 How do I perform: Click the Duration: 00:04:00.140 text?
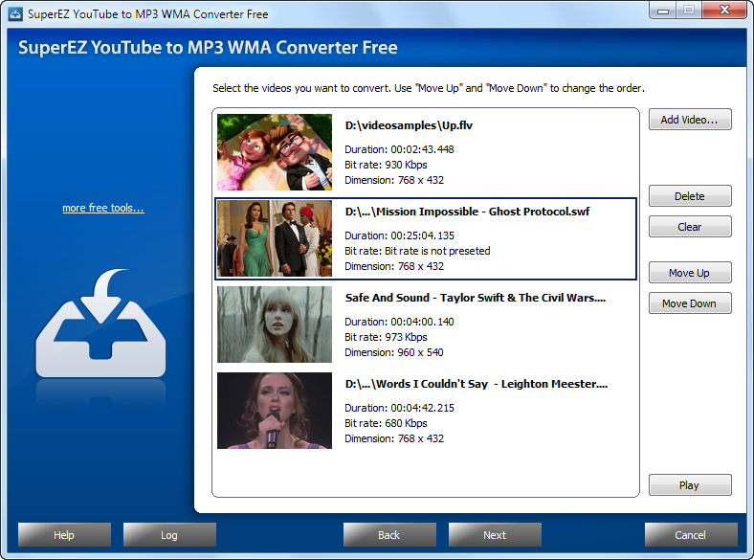pyautogui.click(x=399, y=322)
